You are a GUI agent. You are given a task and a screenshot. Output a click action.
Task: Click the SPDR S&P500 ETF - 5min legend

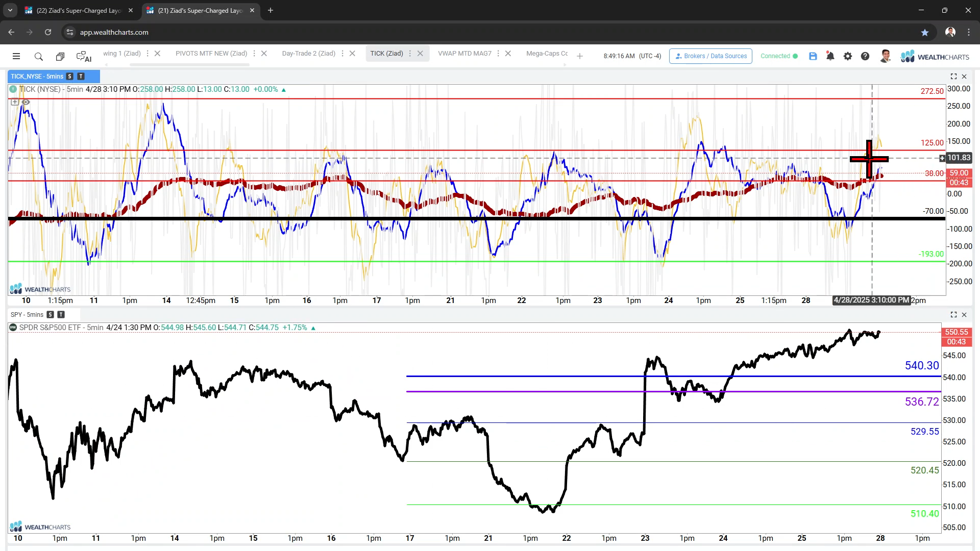point(61,328)
